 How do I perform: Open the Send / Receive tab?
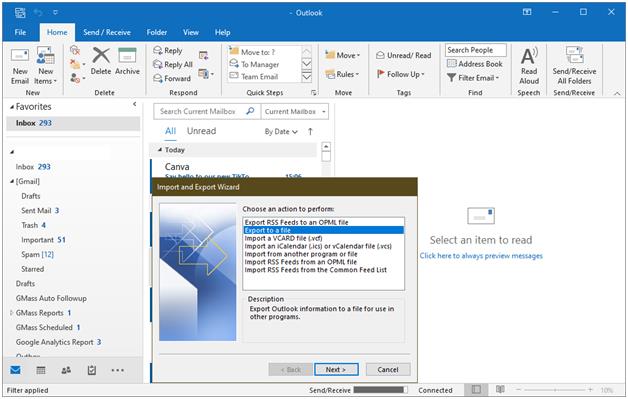[x=107, y=32]
